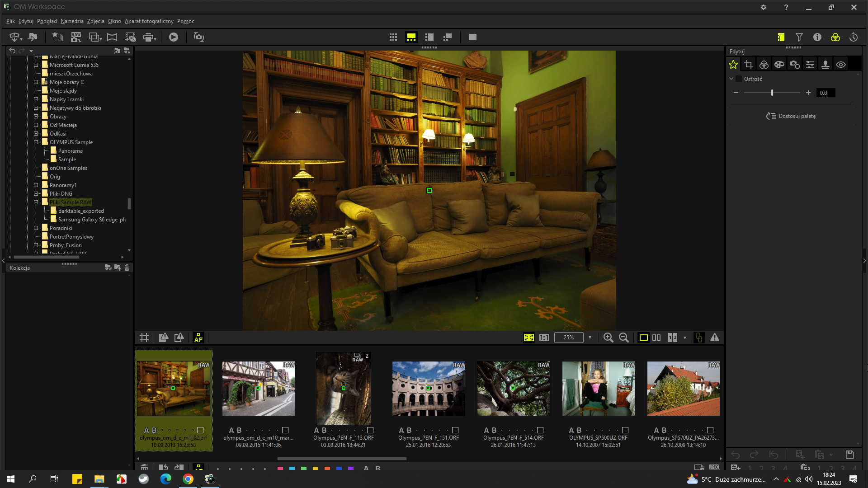Collapse the OLYMPUS Sample folder tree
This screenshot has height=488, width=868.
(36, 142)
